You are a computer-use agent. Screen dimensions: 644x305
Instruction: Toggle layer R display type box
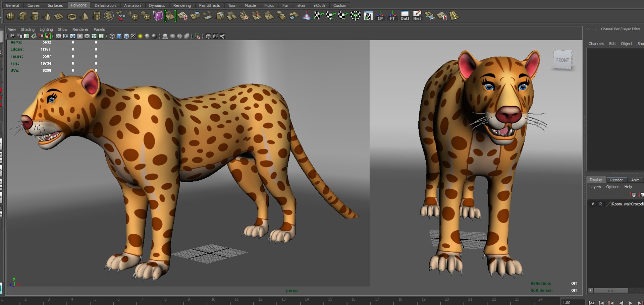click(x=600, y=204)
